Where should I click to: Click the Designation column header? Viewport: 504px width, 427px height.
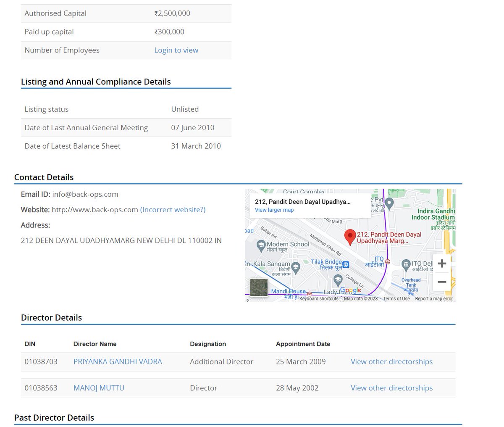(x=208, y=344)
